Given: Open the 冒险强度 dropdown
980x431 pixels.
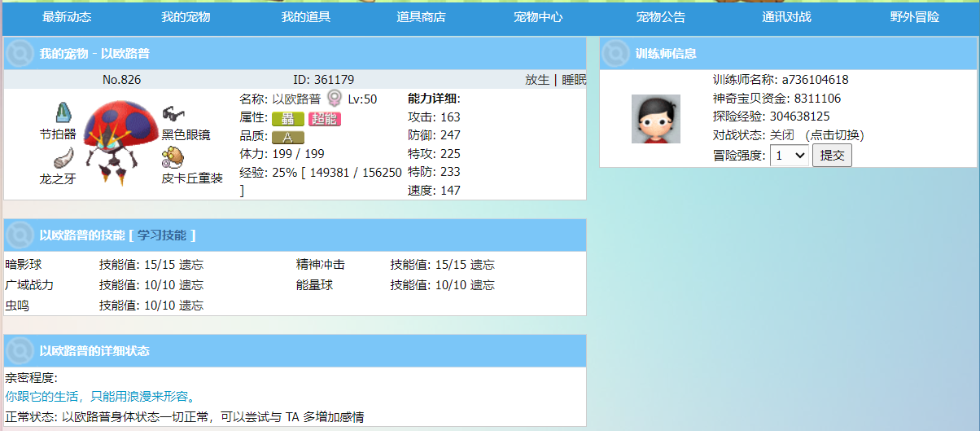Looking at the screenshot, I should tap(790, 156).
